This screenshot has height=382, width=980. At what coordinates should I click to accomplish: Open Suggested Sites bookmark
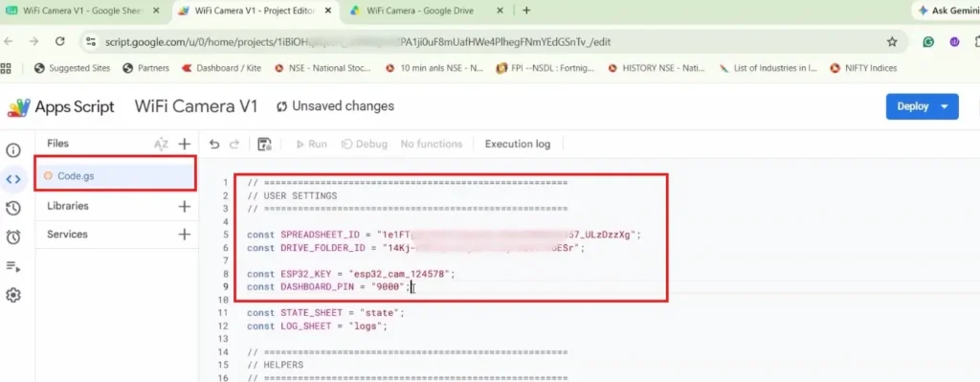72,68
